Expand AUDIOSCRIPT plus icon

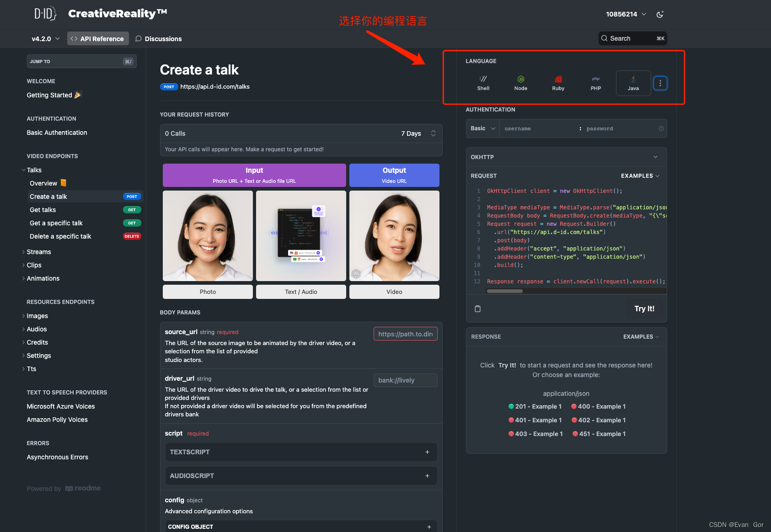point(428,476)
